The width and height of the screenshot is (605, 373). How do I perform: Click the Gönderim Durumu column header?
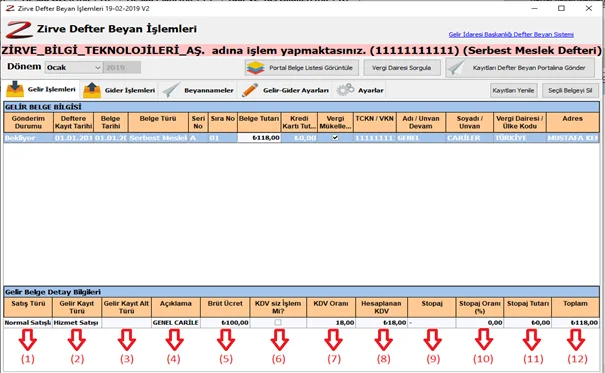click(29, 122)
